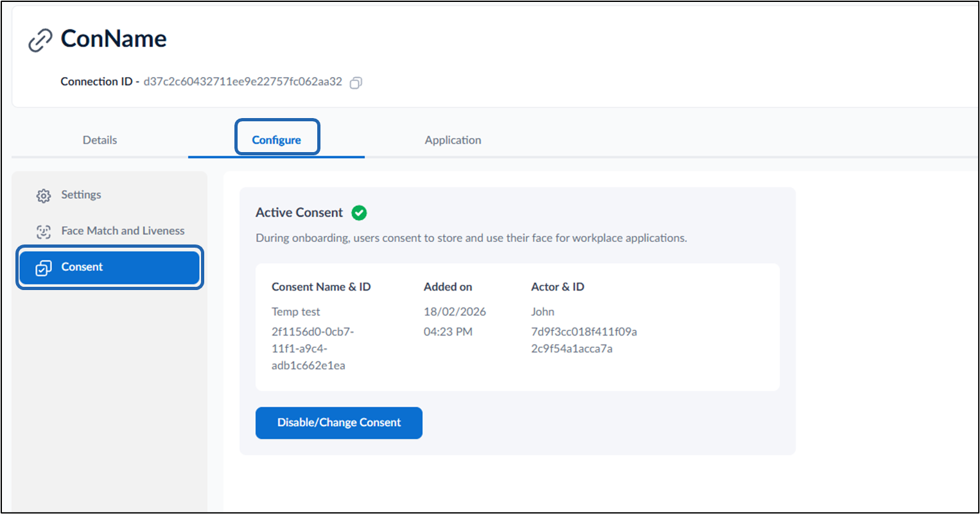This screenshot has height=514, width=980.
Task: Click the ConName connection title
Action: (x=114, y=39)
